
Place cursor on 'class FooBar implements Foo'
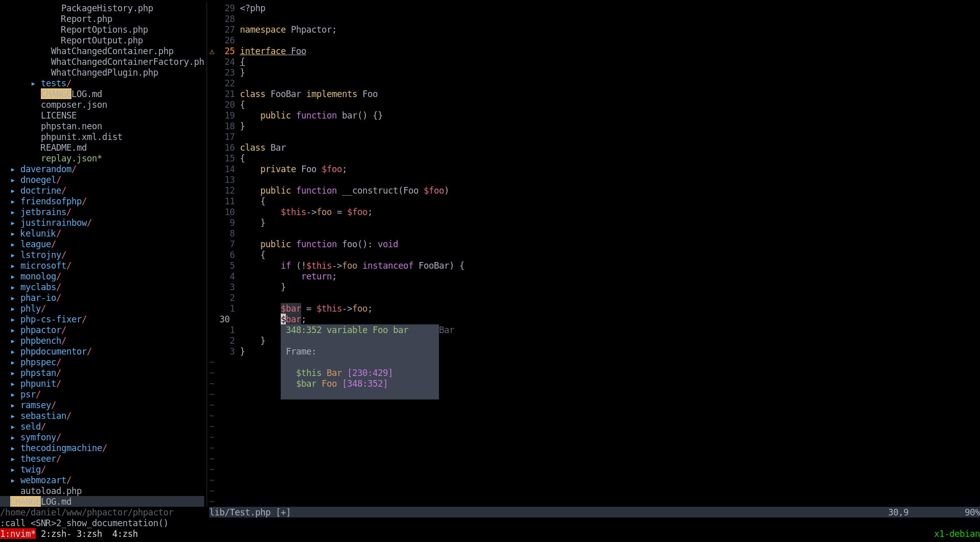[x=309, y=94]
